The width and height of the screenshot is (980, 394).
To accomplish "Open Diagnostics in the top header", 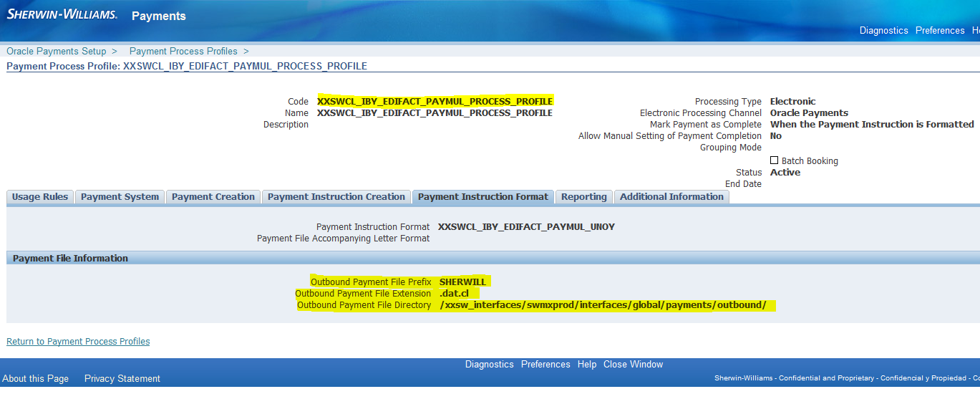I will 883,31.
